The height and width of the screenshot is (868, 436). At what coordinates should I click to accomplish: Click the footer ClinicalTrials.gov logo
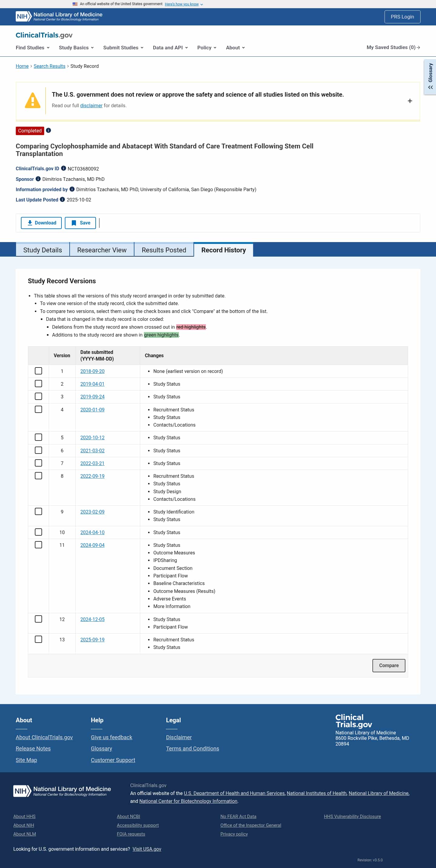[354, 721]
